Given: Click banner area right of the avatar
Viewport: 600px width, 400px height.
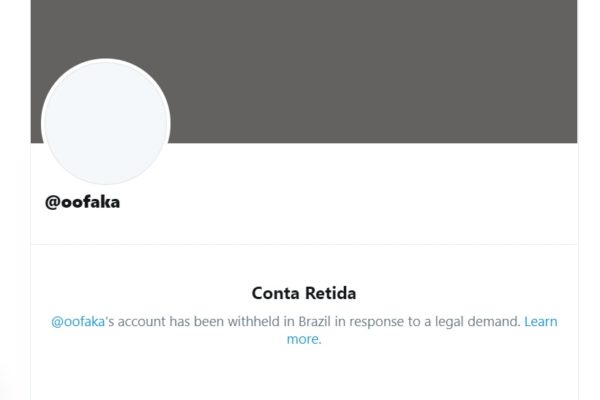Looking at the screenshot, I should click(x=373, y=71).
